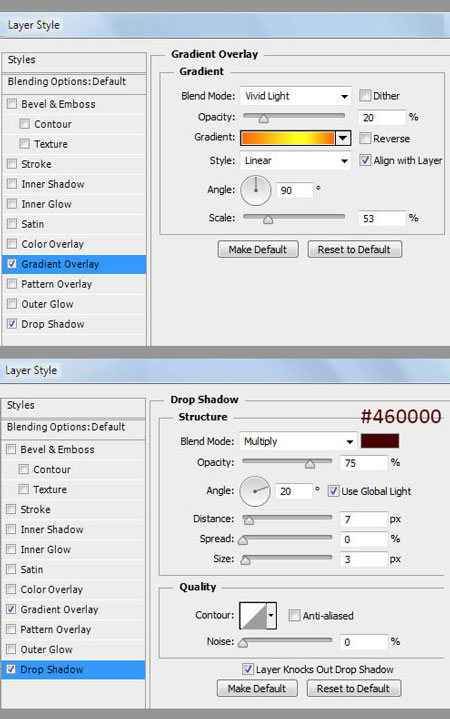This screenshot has width=450, height=719.
Task: Click Size field showing 3
Action: (x=363, y=559)
